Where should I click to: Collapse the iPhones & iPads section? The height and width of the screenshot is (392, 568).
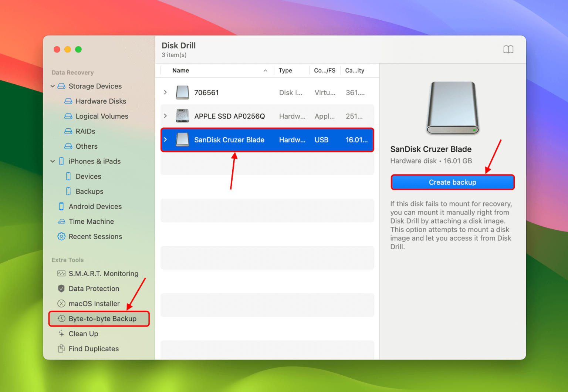tap(53, 161)
